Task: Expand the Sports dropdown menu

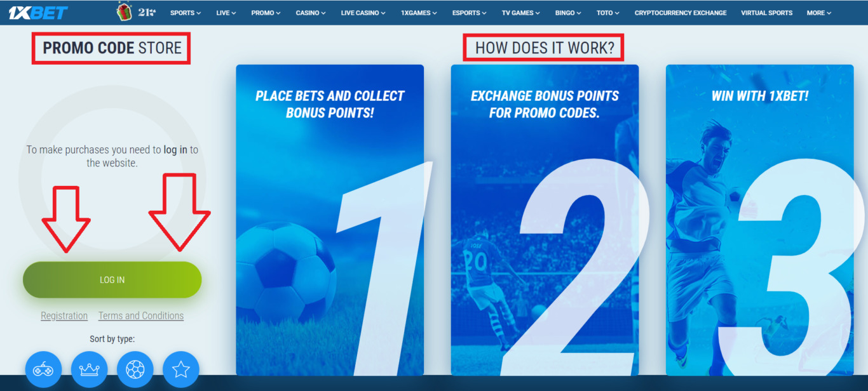Action: 186,13
